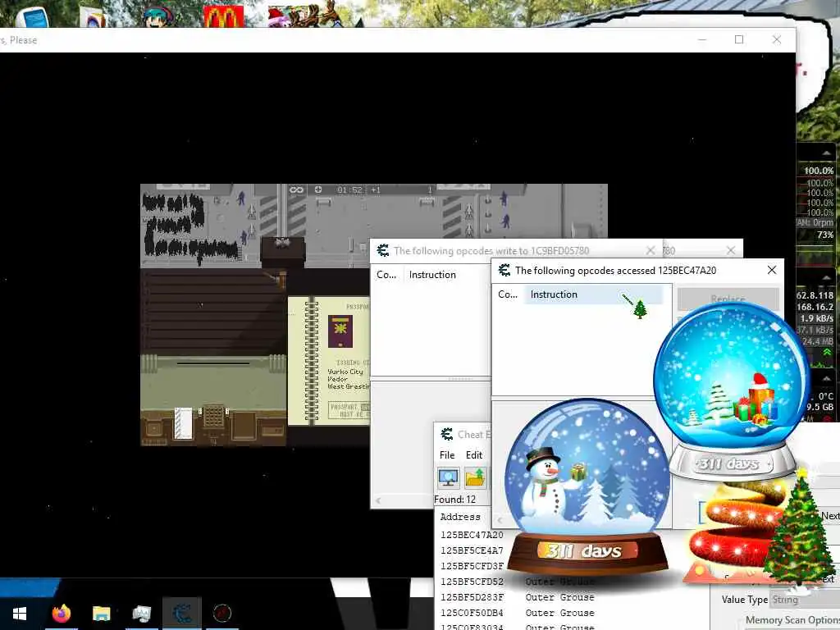Open the Edit menu in Cheat Engine

click(x=473, y=454)
